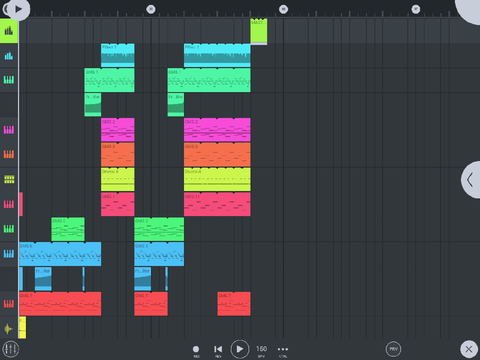
Task: Select the longer pink GMS clip
Action: coord(217,204)
